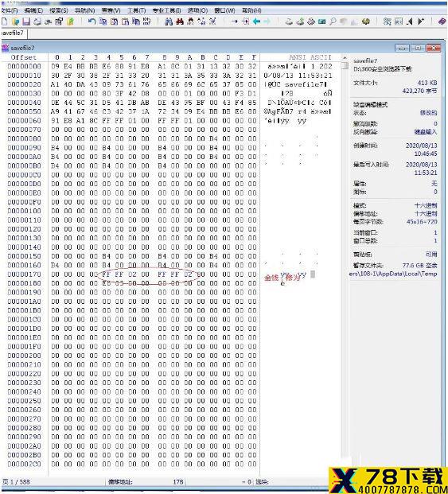The width and height of the screenshot is (448, 494).
Task: Click the Open folder toolbar icon
Action: tap(15, 21)
